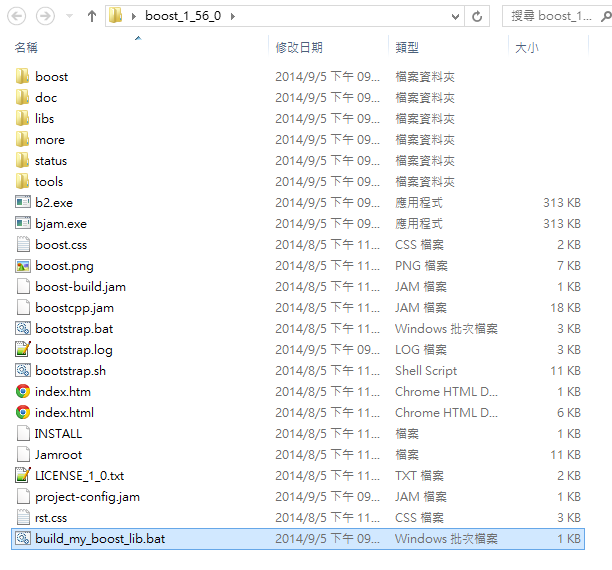Select the file name rst.css
Image resolution: width=612 pixels, height=570 pixels.
click(x=51, y=518)
